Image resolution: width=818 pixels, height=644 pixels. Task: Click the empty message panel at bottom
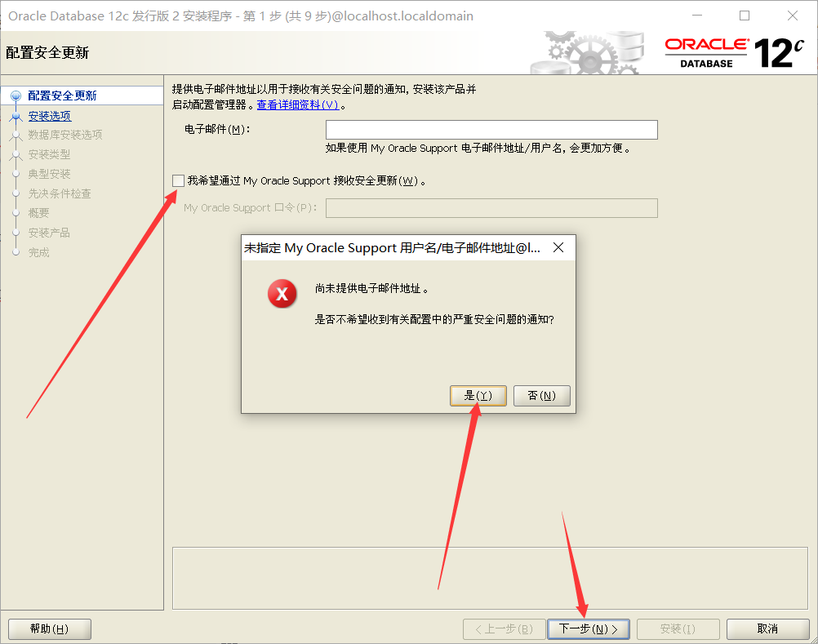(x=490, y=579)
